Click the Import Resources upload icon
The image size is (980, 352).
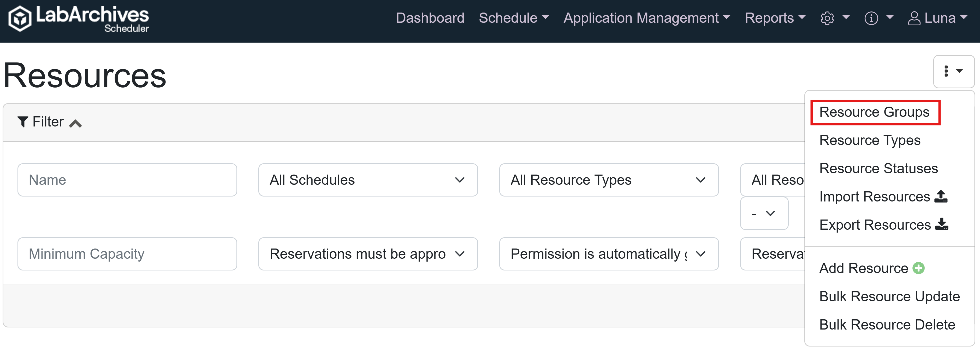click(x=941, y=197)
